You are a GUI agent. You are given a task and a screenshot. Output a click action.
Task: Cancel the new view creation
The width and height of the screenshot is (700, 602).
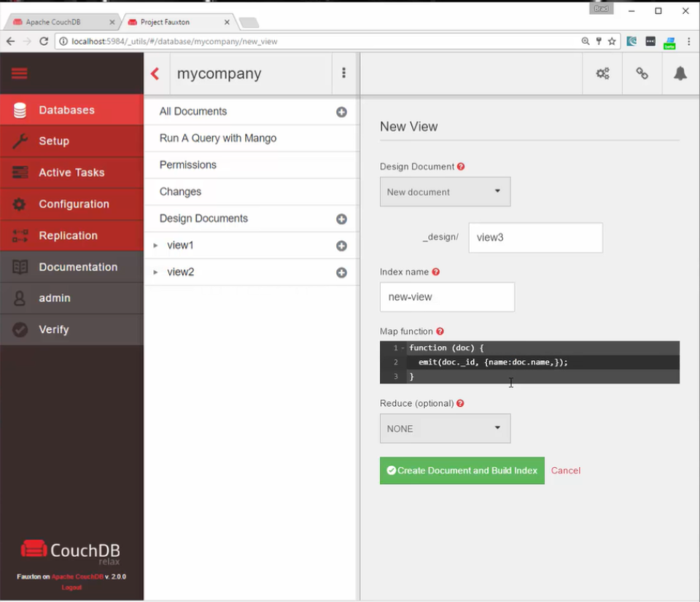(566, 470)
